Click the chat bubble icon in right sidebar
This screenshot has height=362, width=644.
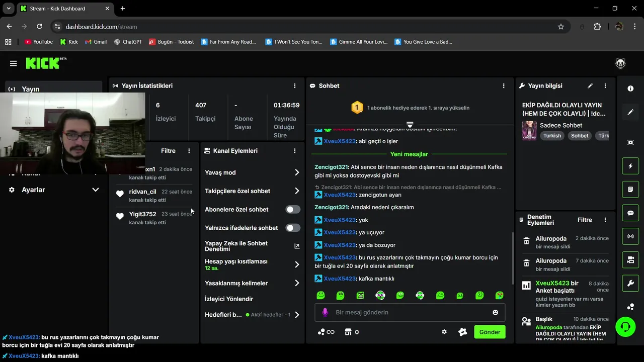(630, 213)
